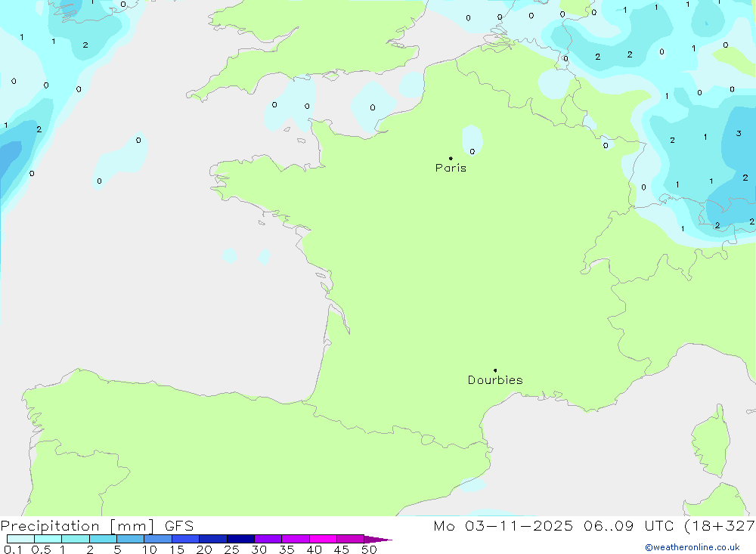Click the precipitation value '3' on the map
Screen dimensions: 756x554
pyautogui.click(x=739, y=133)
